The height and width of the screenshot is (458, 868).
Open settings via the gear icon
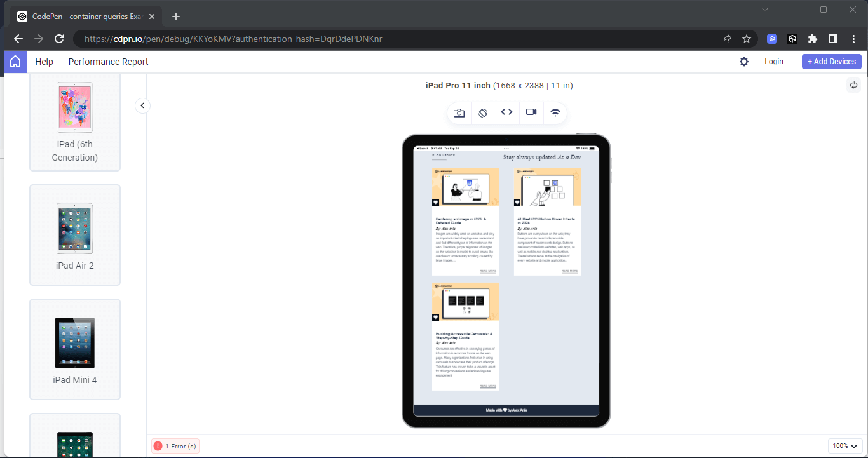click(x=744, y=61)
